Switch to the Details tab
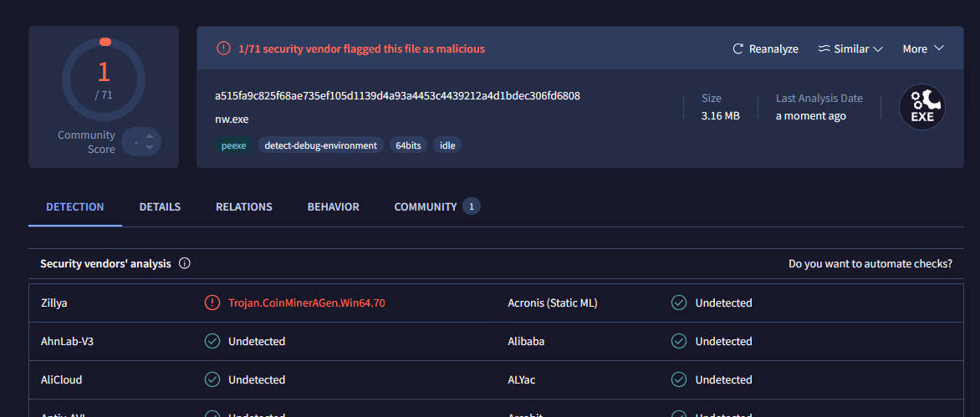Screen dimensions: 980x417 click(160, 206)
